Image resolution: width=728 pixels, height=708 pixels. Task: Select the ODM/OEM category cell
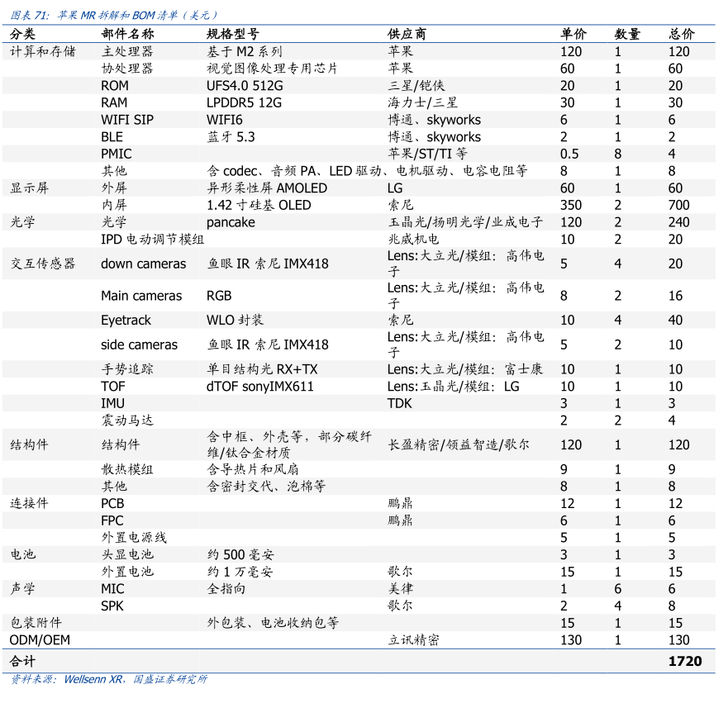40,640
